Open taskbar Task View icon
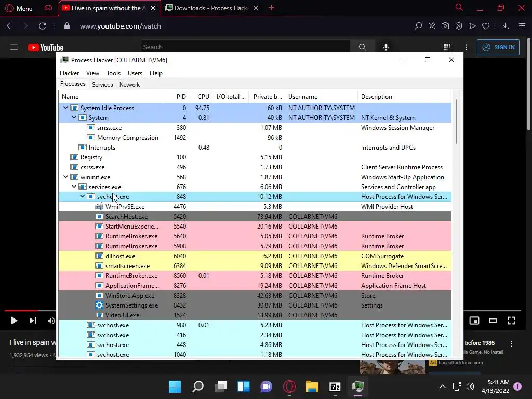Image resolution: width=532 pixels, height=399 pixels. pos(221,387)
